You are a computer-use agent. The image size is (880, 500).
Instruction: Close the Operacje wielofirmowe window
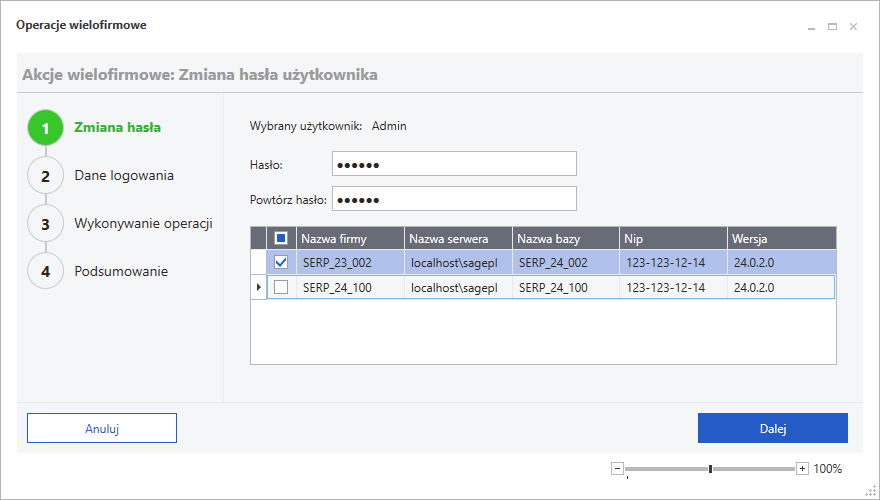[853, 26]
